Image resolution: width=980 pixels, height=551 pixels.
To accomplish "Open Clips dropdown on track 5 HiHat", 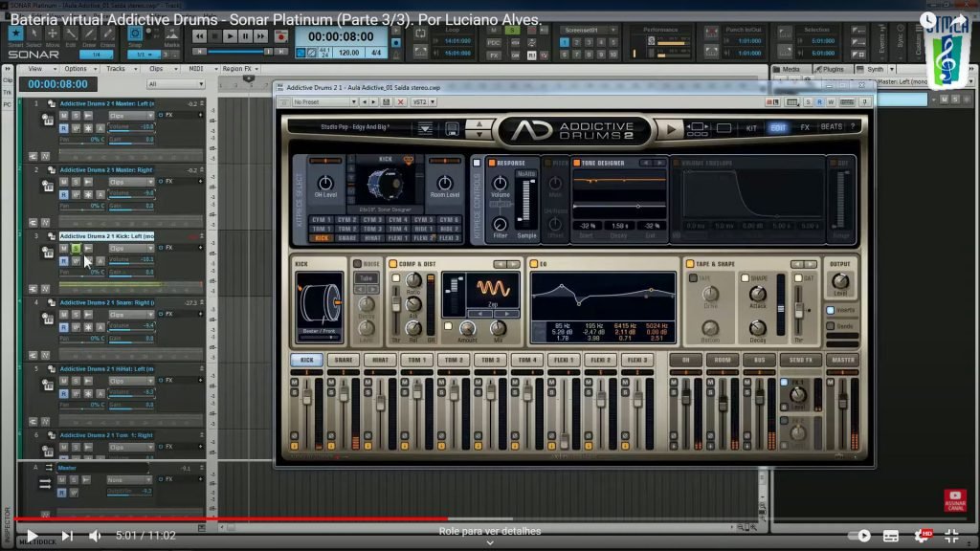I will 130,381.
